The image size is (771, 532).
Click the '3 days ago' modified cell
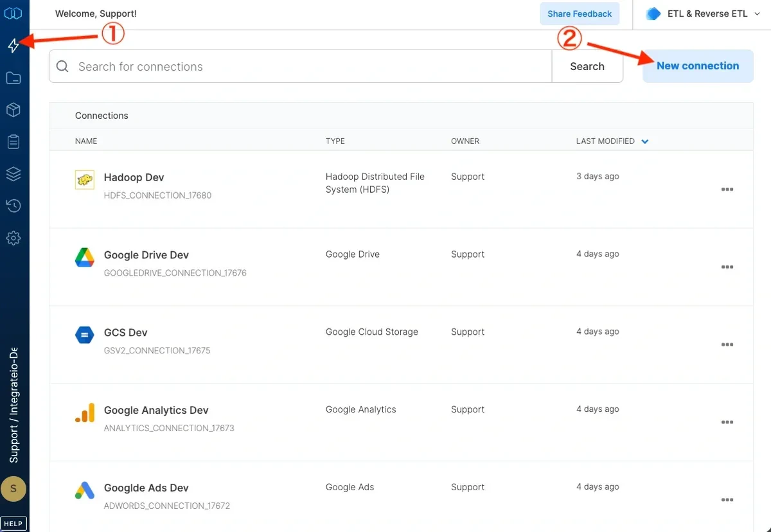click(x=598, y=177)
